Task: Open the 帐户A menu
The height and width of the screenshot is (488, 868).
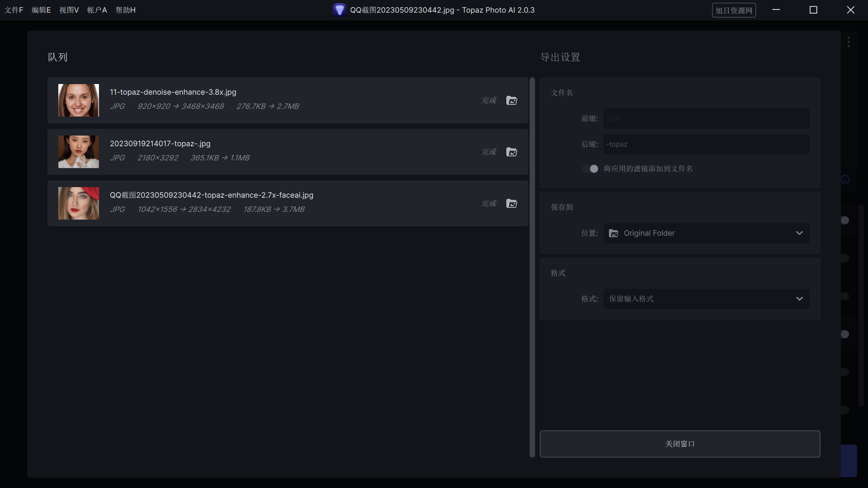Action: point(97,10)
